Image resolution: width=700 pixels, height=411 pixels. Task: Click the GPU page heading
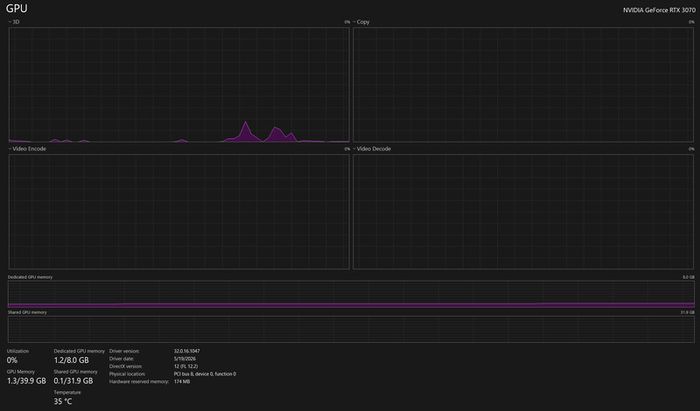tap(17, 8)
